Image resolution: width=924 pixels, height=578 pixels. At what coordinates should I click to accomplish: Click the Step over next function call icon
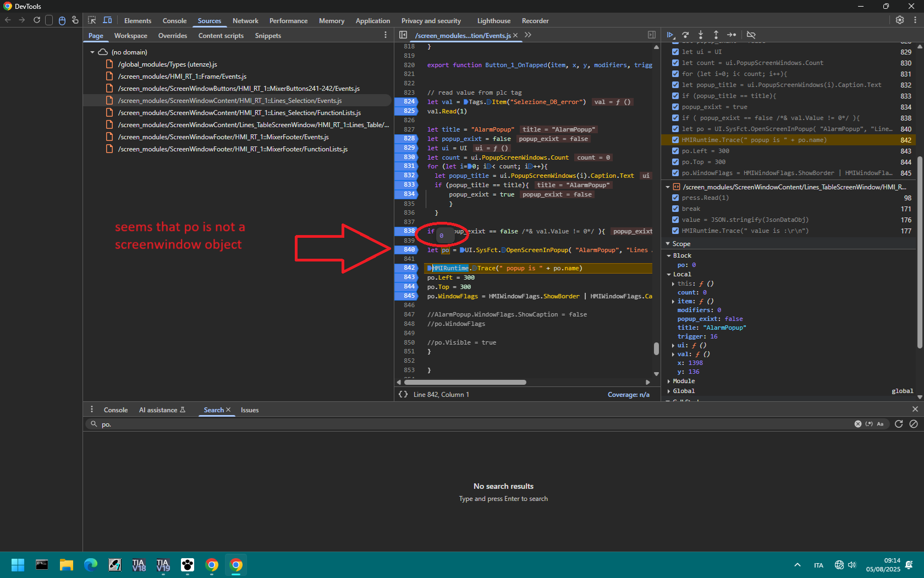(x=685, y=35)
